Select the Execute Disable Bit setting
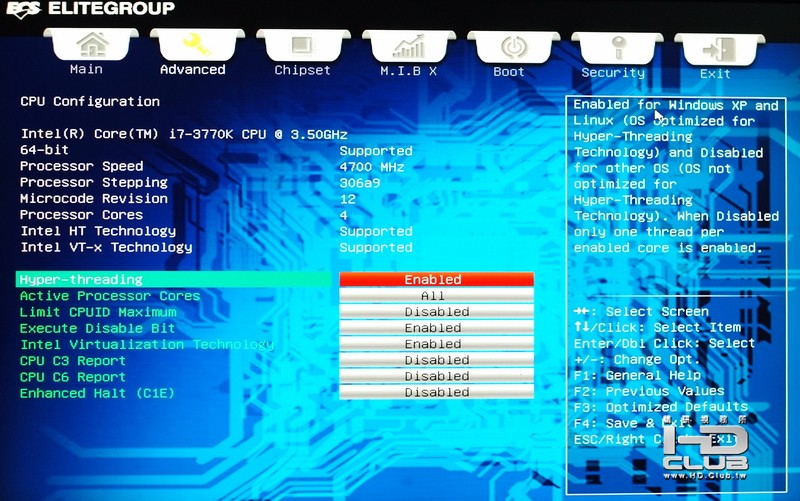800x501 pixels. pyautogui.click(x=97, y=328)
